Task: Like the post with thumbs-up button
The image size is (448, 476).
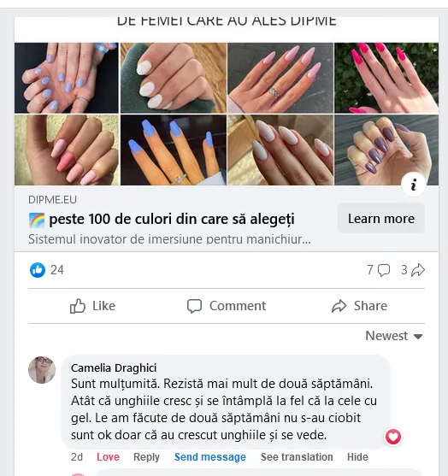Action: [92, 306]
